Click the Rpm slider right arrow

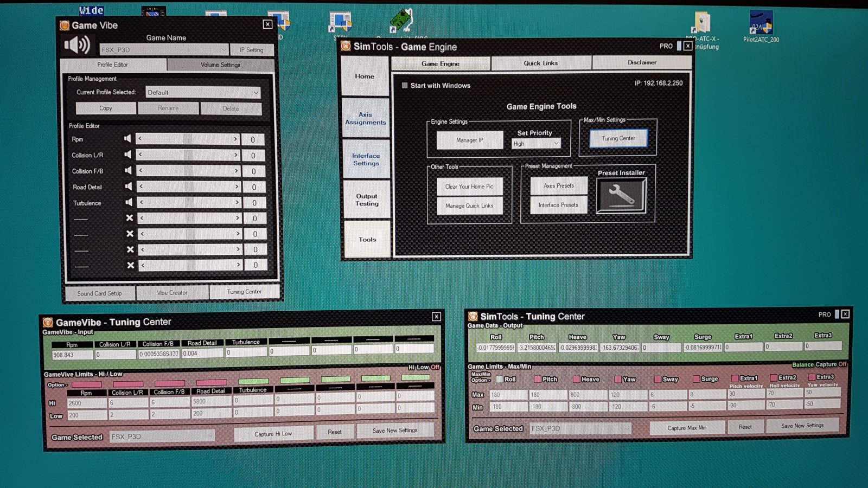click(235, 139)
